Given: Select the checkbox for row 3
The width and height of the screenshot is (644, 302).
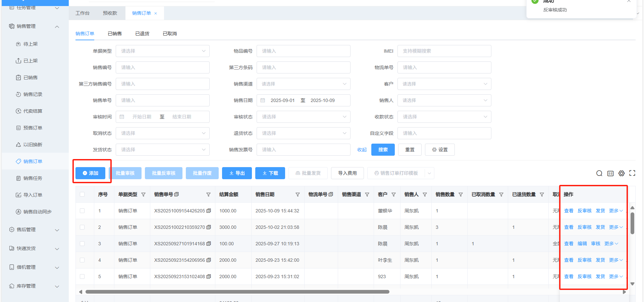Looking at the screenshot, I should (x=82, y=244).
